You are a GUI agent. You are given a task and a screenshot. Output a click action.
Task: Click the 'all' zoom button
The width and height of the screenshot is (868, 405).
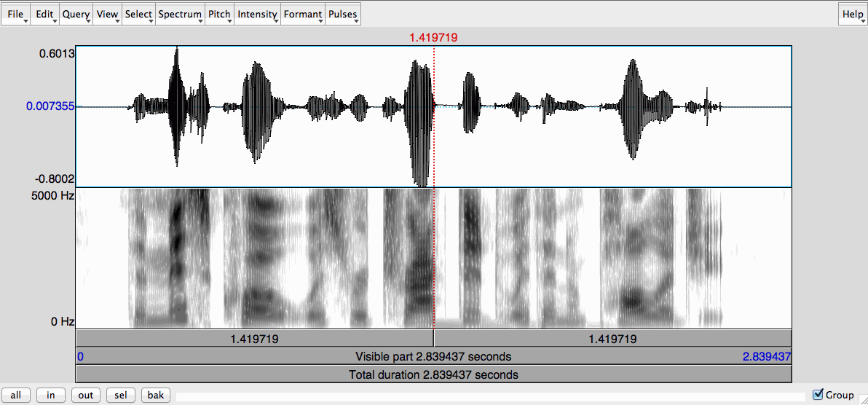point(16,396)
